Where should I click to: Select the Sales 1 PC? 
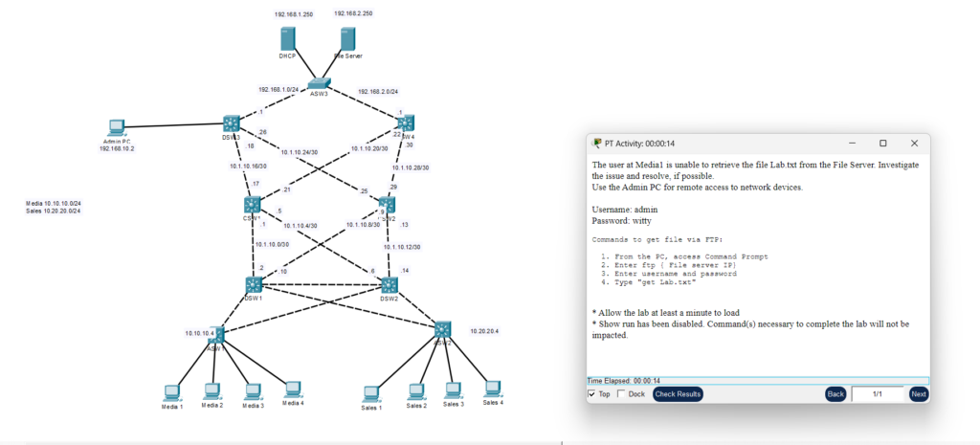371,392
